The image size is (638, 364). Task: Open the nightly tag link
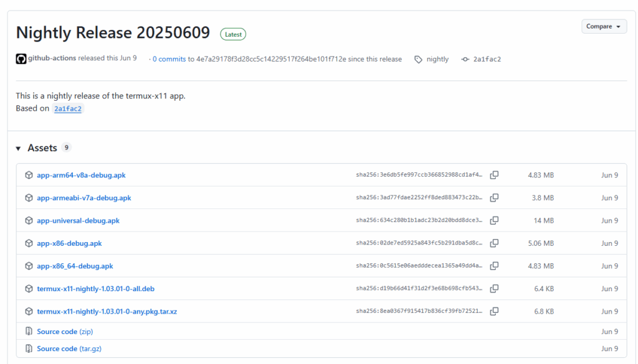click(437, 59)
